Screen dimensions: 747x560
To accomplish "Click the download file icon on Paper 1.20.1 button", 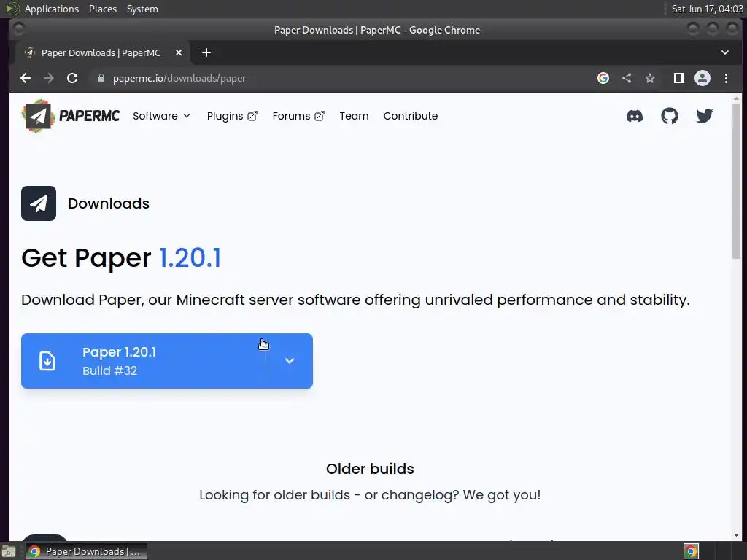I will coord(47,361).
